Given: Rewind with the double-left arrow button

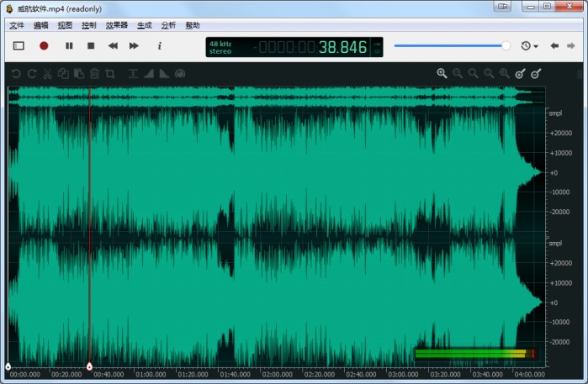Looking at the screenshot, I should 113,45.
